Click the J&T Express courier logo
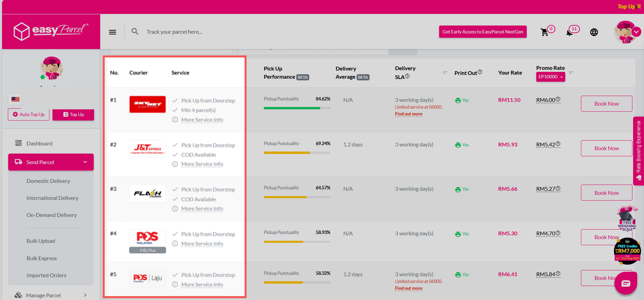Viewport: 644px width, 300px height. 148,149
